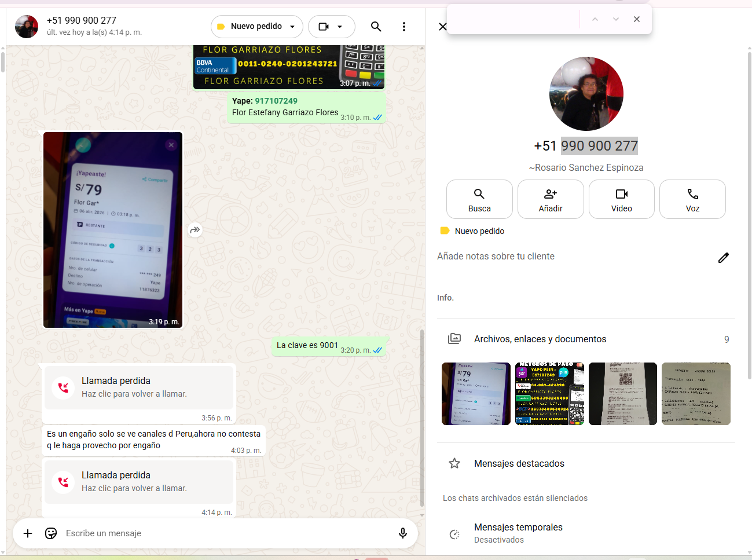Click the search magnifier in chat header

pos(376,27)
